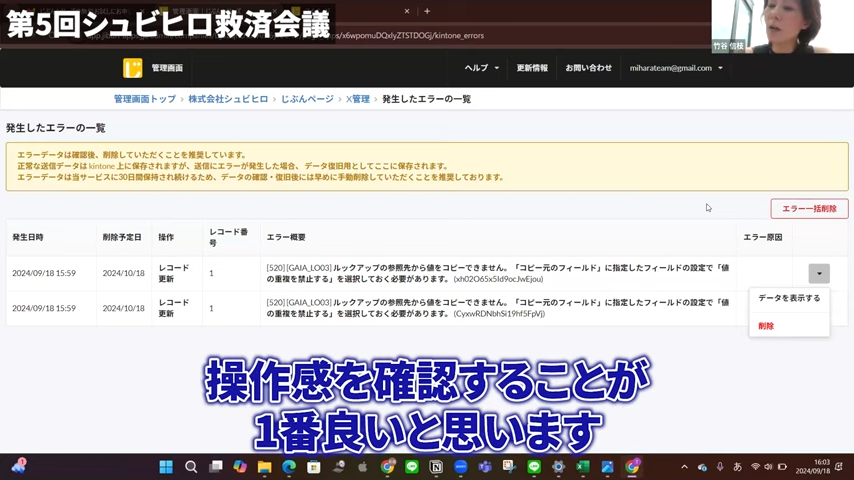The height and width of the screenshot is (480, 854).
Task: Open a new browser tab with the plus
Action: [x=427, y=11]
